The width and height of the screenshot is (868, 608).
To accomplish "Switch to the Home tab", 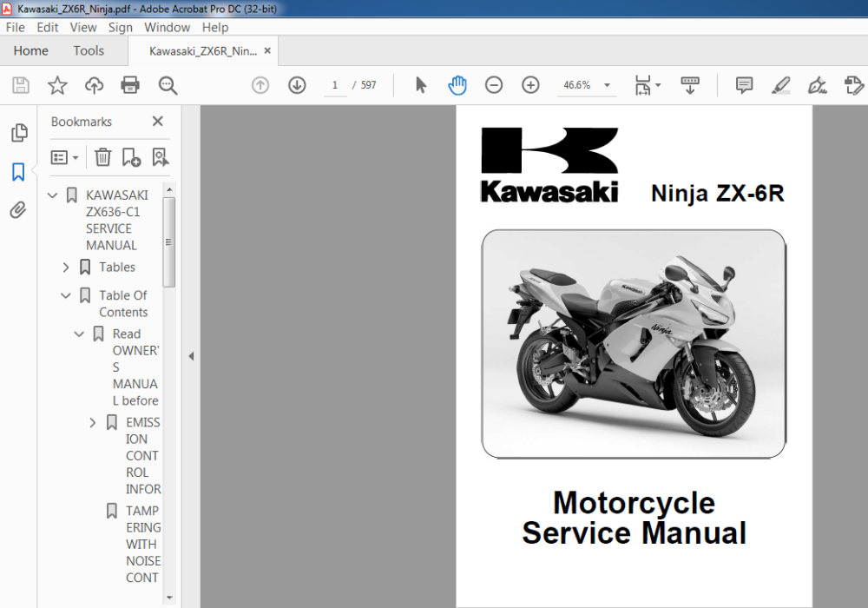I will pos(31,51).
